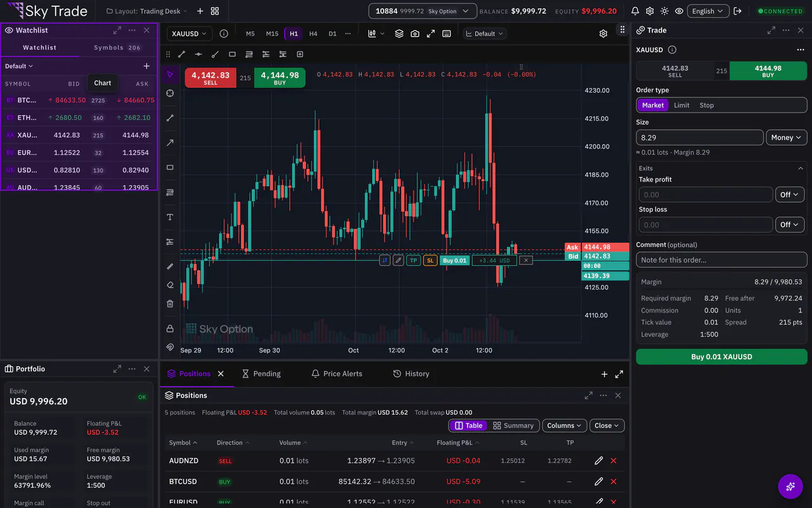The height and width of the screenshot is (508, 812).
Task: Add a symbol with the Watchlist plus icon
Action: (147, 66)
